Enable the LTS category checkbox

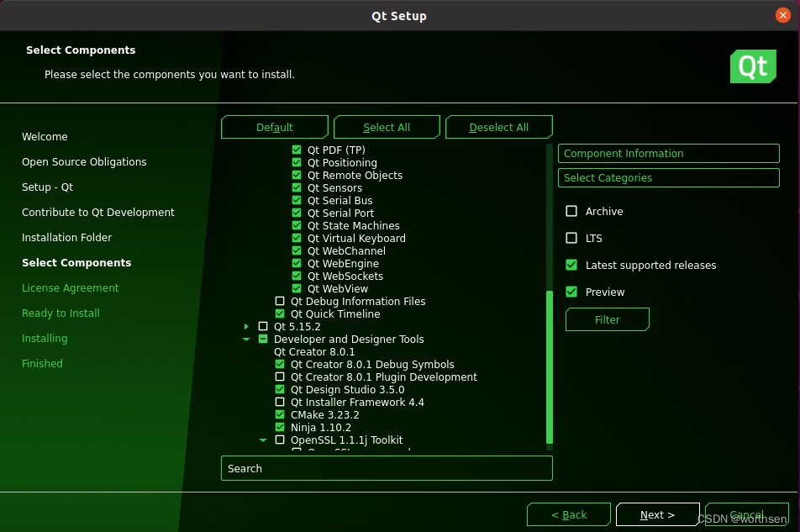coord(571,238)
